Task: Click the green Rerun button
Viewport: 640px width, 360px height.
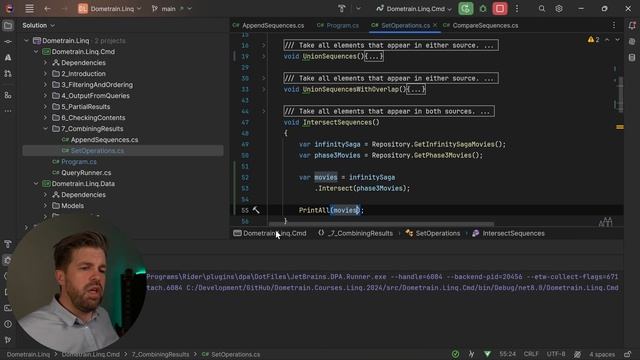Action: (x=465, y=9)
